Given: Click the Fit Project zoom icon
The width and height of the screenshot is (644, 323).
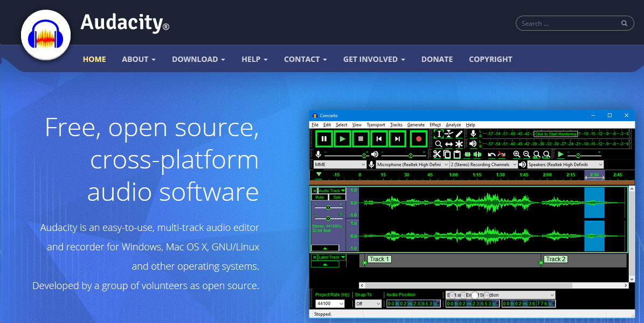Looking at the screenshot, I should click(x=546, y=155).
